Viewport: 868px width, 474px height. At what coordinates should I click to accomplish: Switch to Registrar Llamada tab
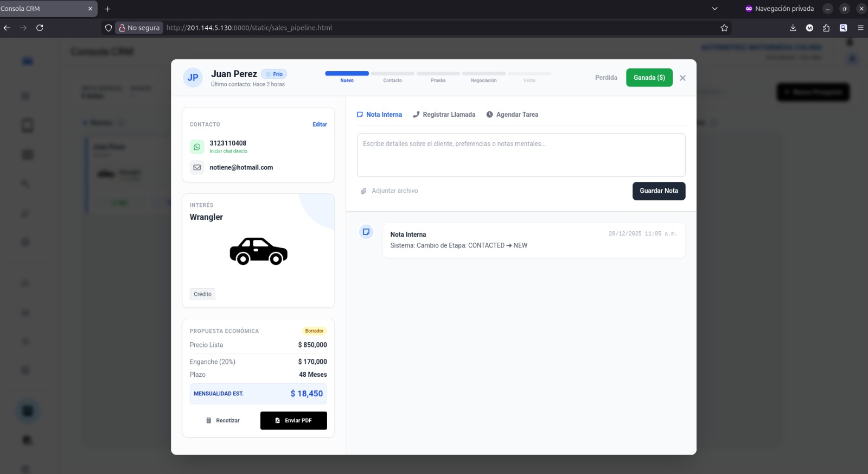pyautogui.click(x=444, y=115)
